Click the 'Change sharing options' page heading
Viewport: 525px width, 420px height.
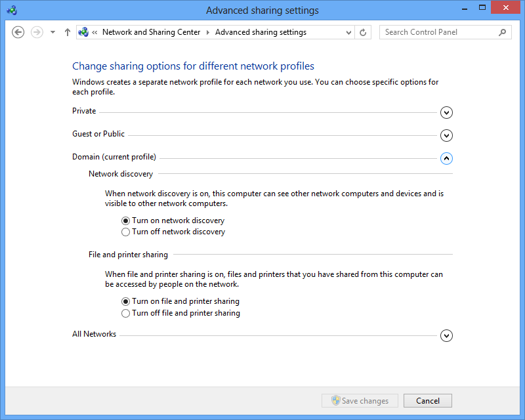coord(193,66)
